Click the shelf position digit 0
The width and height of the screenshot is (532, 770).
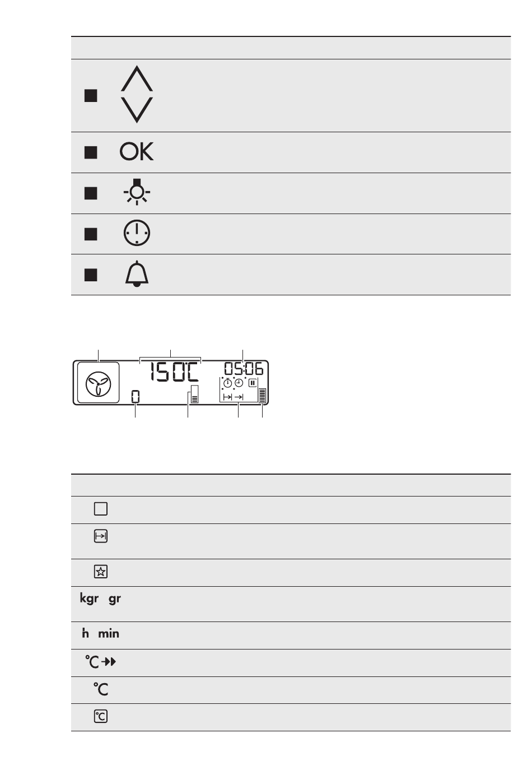[136, 396]
